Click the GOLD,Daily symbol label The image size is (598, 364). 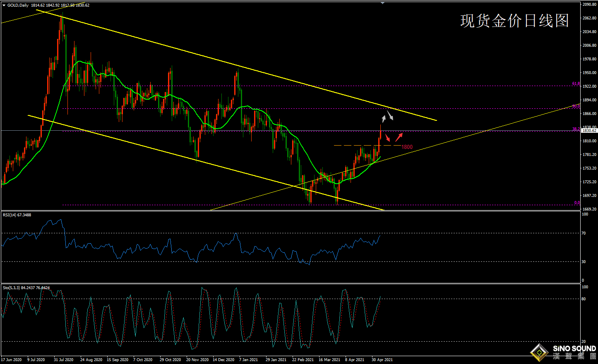click(x=18, y=5)
